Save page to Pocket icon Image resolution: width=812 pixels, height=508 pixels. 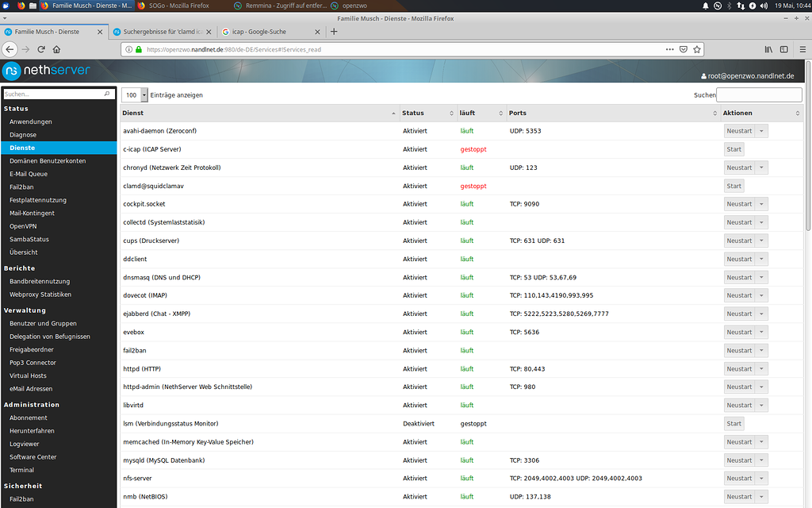click(683, 48)
